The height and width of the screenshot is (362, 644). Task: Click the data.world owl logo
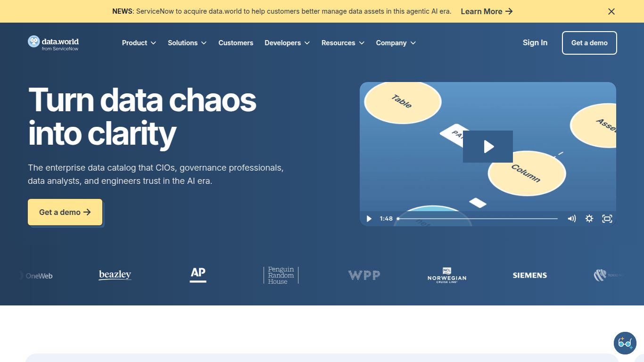tap(33, 41)
